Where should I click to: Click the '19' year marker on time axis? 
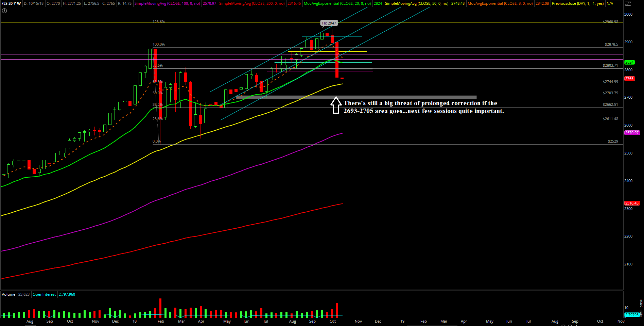(x=402, y=321)
